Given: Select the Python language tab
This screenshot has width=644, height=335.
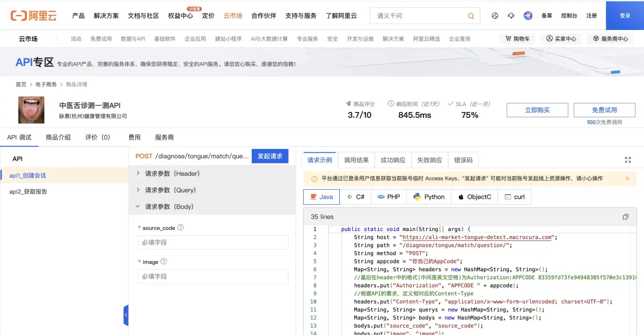Looking at the screenshot, I should (429, 197).
